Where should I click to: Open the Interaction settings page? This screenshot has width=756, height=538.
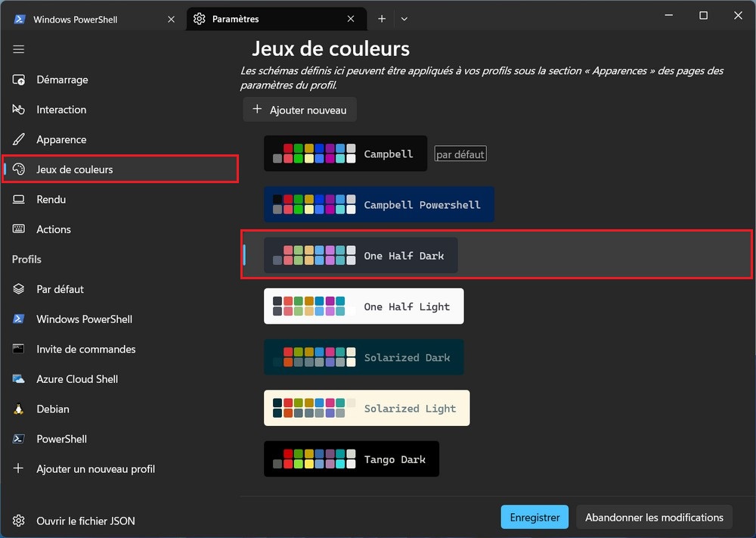(x=120, y=110)
